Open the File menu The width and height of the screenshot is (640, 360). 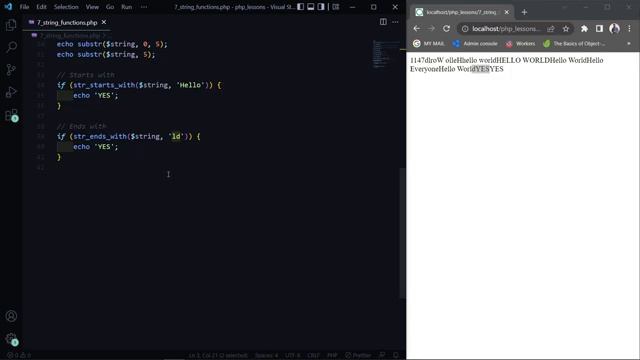coord(24,7)
